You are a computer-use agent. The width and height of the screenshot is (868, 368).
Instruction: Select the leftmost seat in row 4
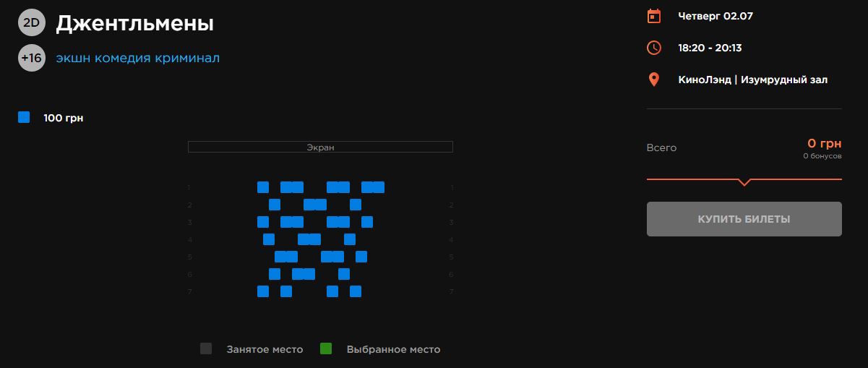point(269,239)
